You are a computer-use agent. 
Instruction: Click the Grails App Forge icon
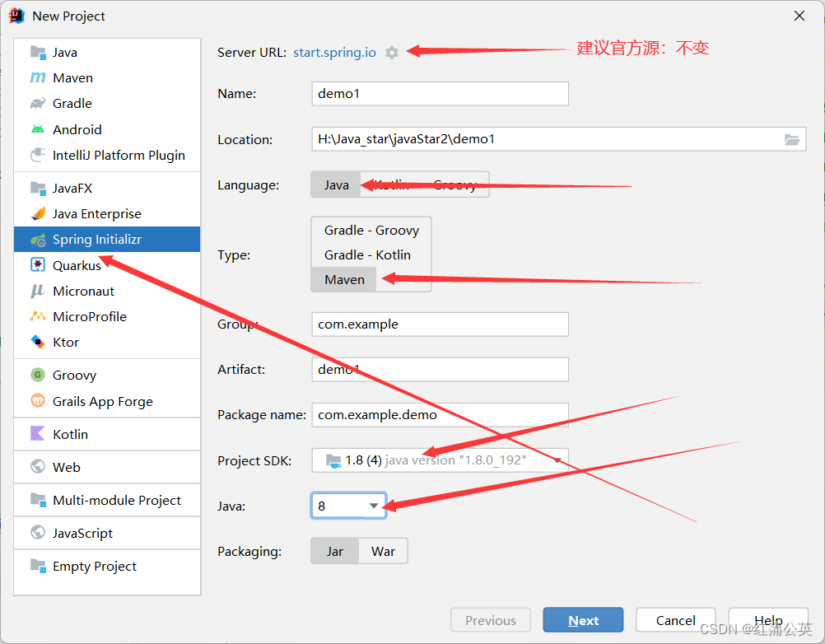pyautogui.click(x=38, y=401)
